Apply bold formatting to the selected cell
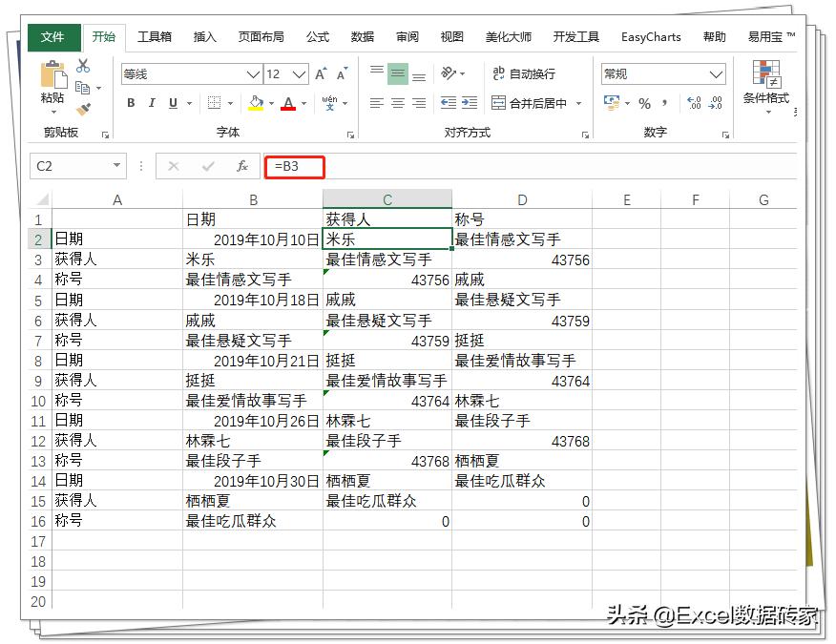Image resolution: width=836 pixels, height=644 pixels. pos(130,102)
